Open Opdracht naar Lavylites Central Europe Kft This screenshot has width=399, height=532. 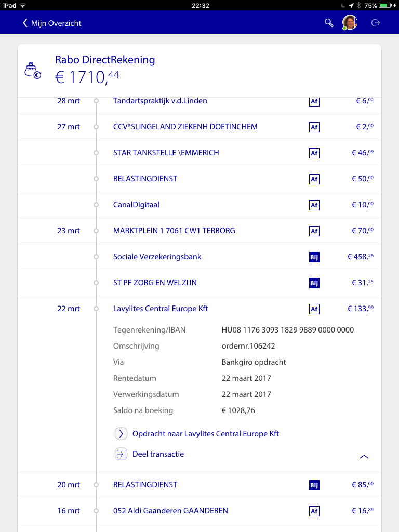click(x=206, y=434)
